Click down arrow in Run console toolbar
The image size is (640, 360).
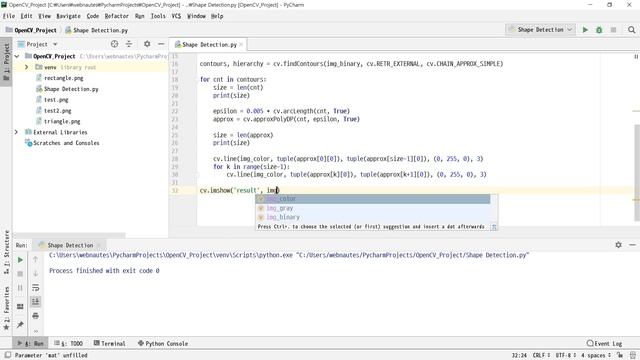point(36,273)
